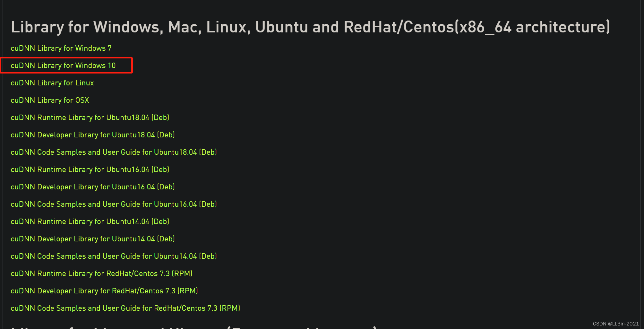Download cuDNN Runtime Library for Ubuntu18.04 (Deb)
This screenshot has width=644, height=329.
point(90,117)
